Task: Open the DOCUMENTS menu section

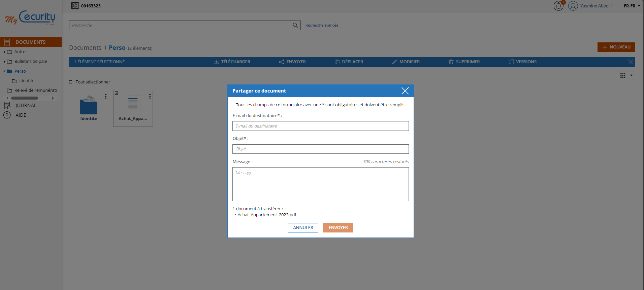Action: click(31, 42)
